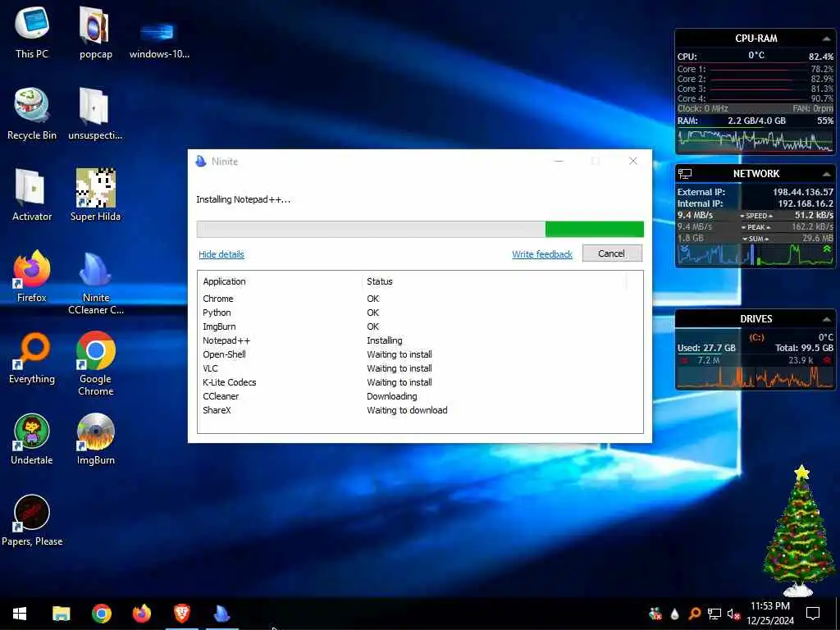Viewport: 840px width, 630px height.
Task: Toggle the SPEED arrows in NETWORK gadget
Action: 756,216
